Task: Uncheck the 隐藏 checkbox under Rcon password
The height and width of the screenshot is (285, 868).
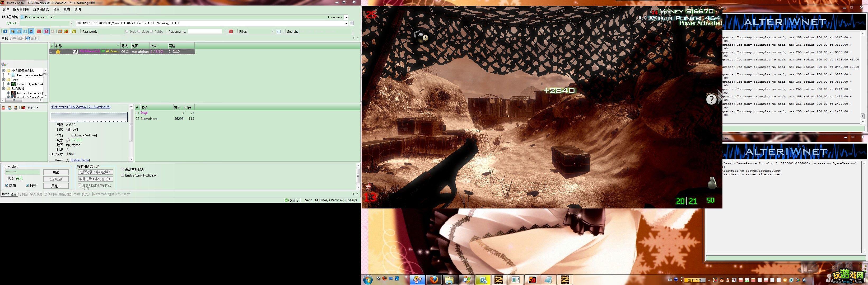Action: 7,185
